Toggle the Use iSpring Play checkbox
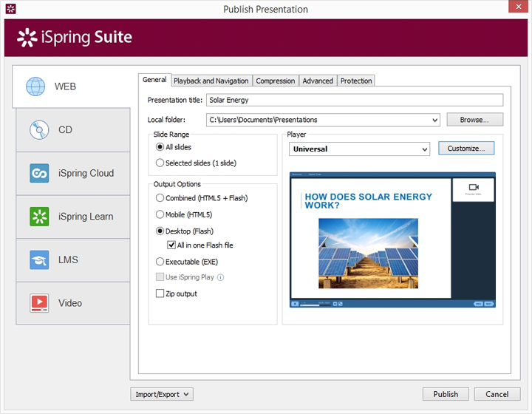Screen dimensions: 532x414 [160, 277]
